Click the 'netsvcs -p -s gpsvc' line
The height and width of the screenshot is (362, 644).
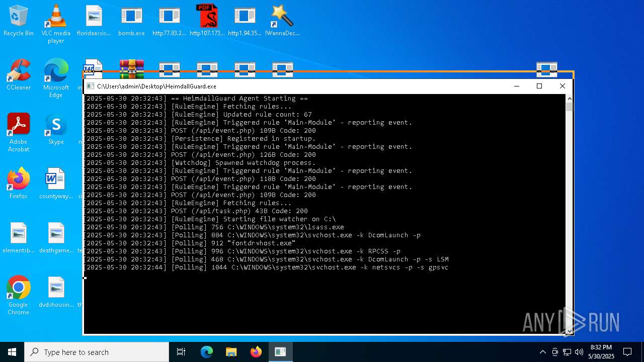pos(266,267)
